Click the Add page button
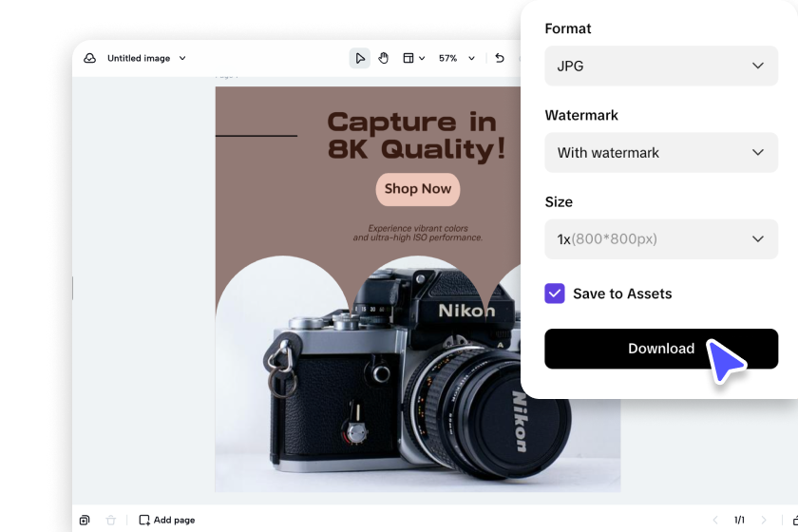Image resolution: width=798 pixels, height=532 pixels. (167, 520)
